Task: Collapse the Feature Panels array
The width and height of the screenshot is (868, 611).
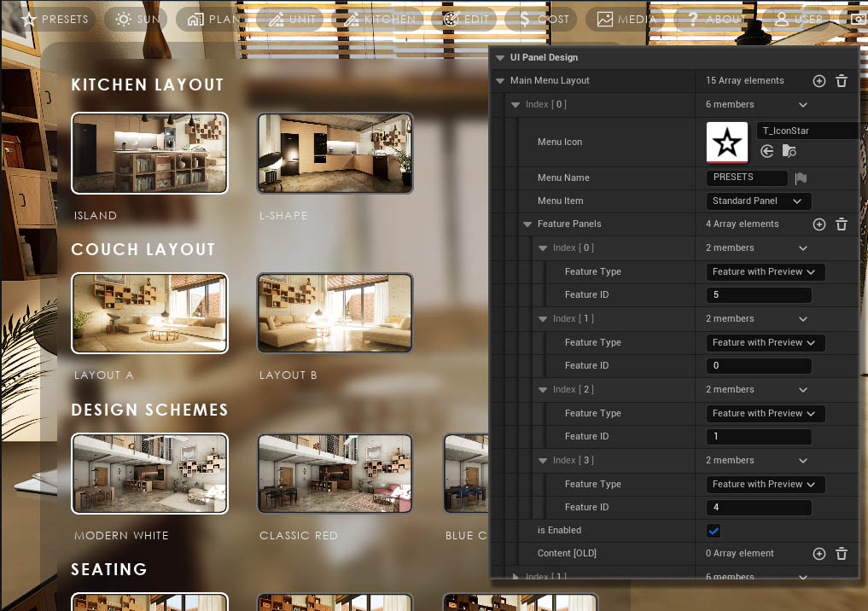Action: click(x=527, y=224)
